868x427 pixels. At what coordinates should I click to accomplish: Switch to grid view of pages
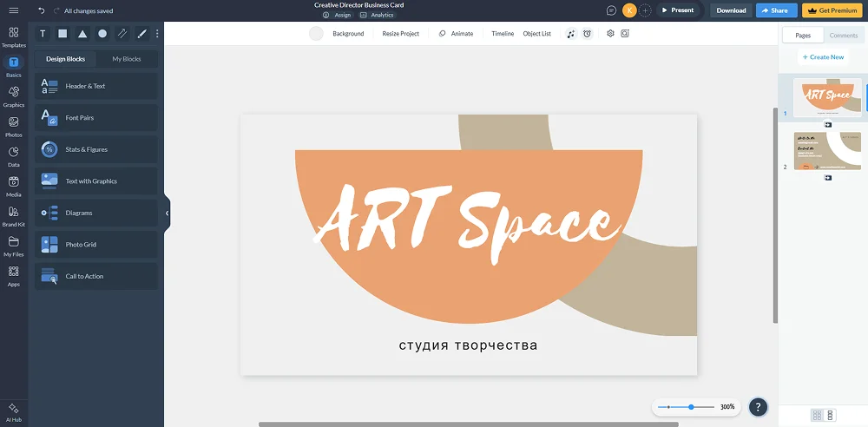pos(817,416)
